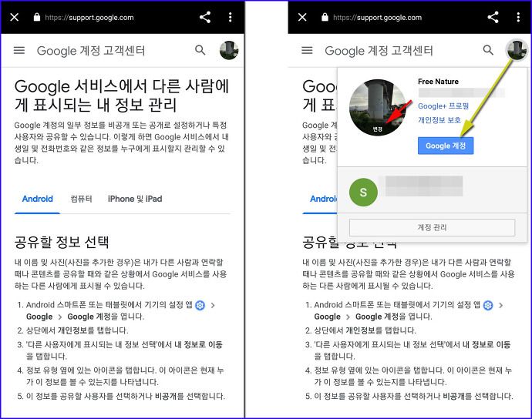Image resolution: width=532 pixels, height=419 pixels.
Task: Click left URL support.google.com
Action: point(89,18)
